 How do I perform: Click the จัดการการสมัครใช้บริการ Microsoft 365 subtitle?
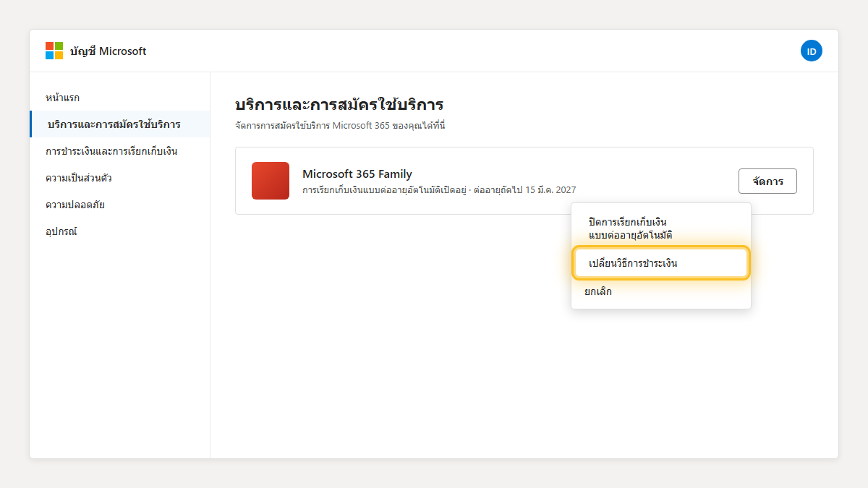(340, 126)
